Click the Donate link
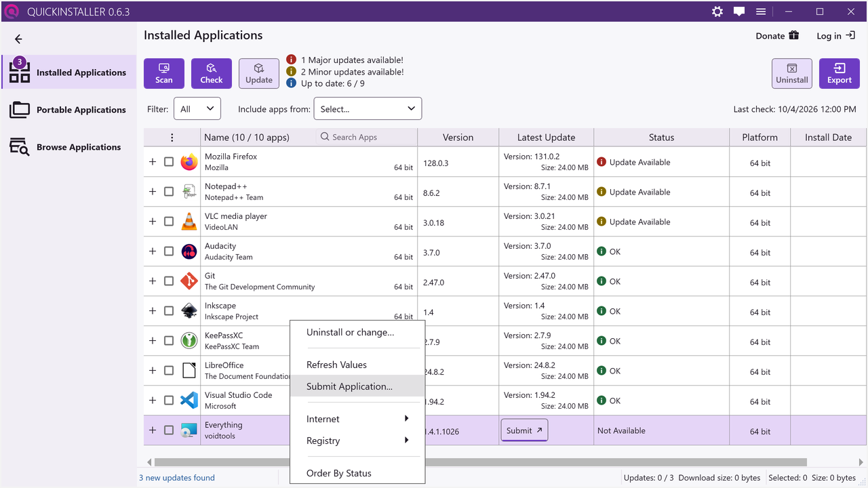 click(778, 36)
